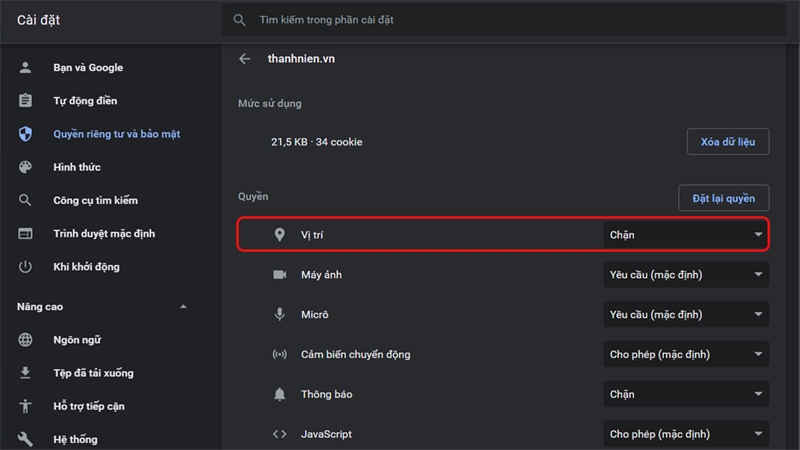Click the Xóa dữ liệu button

click(728, 142)
